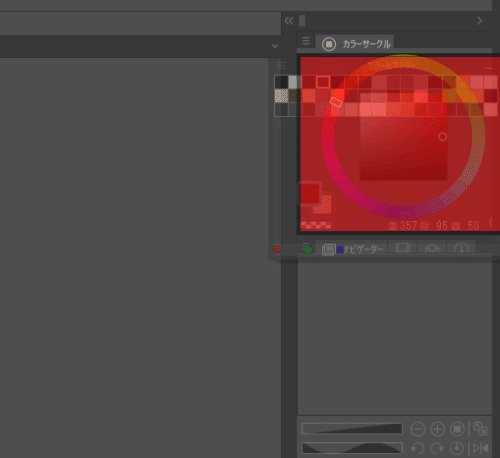Switch to the Item Bank tab icon
The width and height of the screenshot is (500, 458).
(432, 249)
